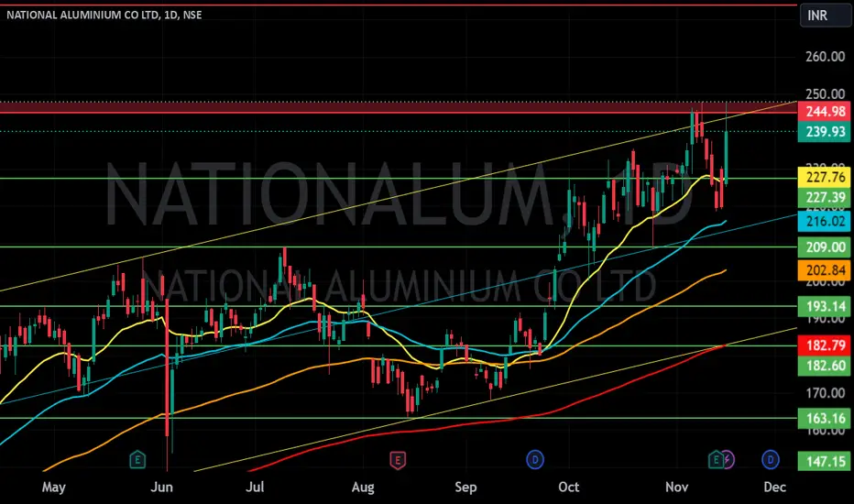Click the May label on time axis
This screenshot has width=854, height=504.
53,487
